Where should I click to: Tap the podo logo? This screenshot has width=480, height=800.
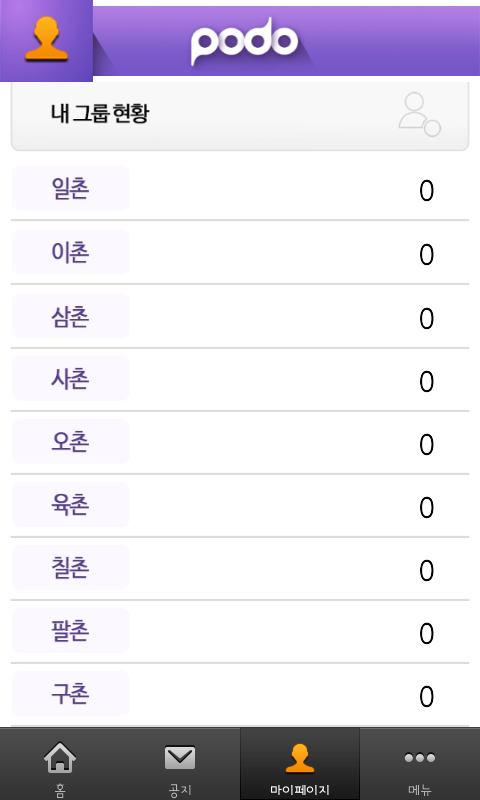point(244,41)
